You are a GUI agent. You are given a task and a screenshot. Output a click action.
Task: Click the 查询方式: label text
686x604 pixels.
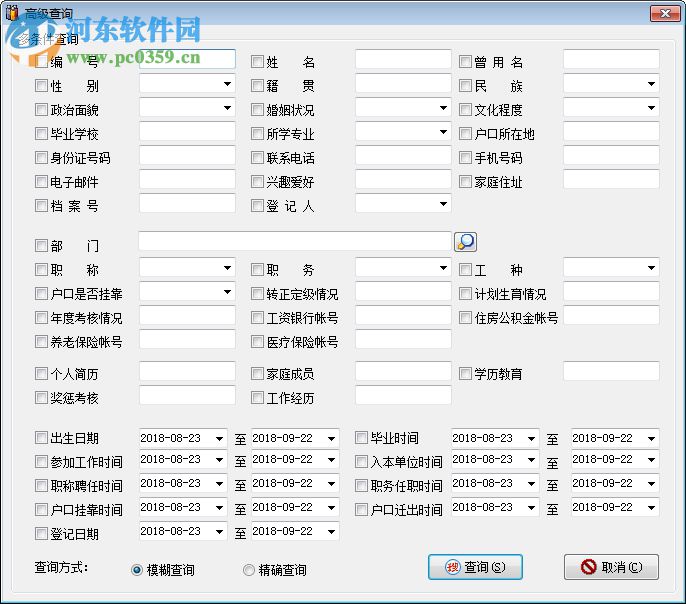[x=61, y=567]
